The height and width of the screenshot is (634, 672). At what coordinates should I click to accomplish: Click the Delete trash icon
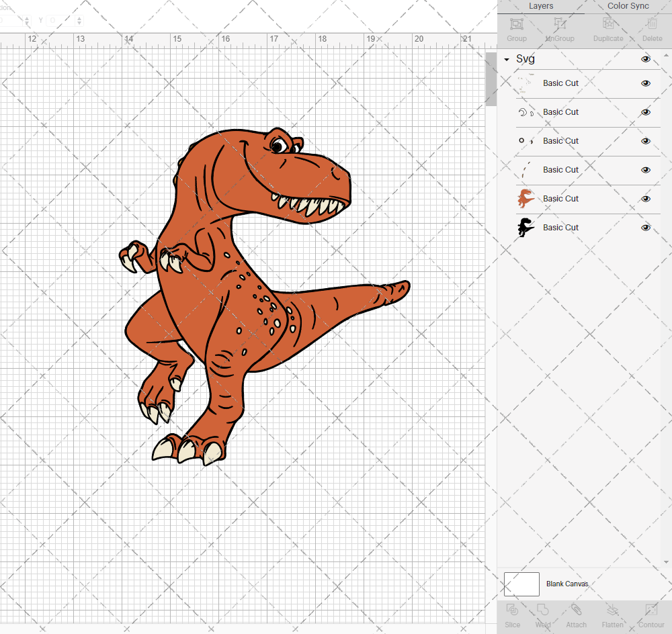tap(652, 24)
